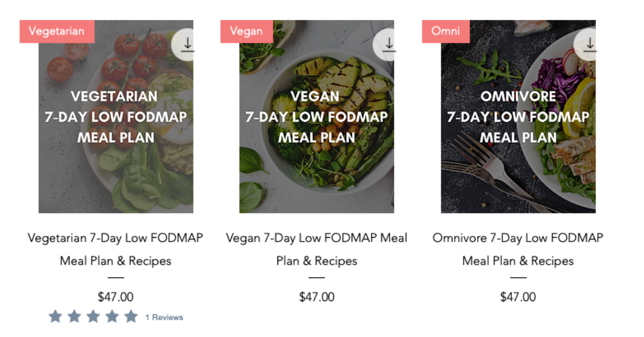Click the second review star
The height and width of the screenshot is (337, 644).
(x=74, y=317)
